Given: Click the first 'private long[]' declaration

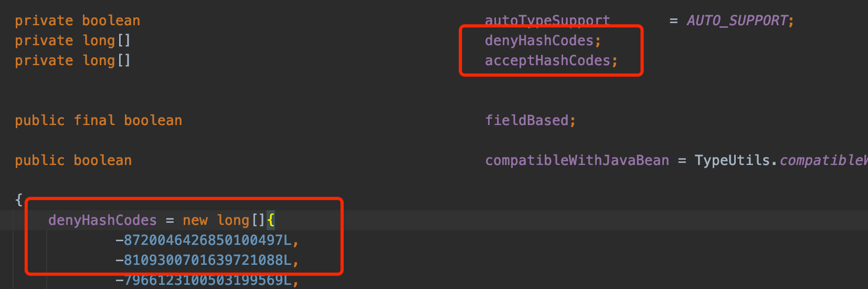Looking at the screenshot, I should click(72, 40).
